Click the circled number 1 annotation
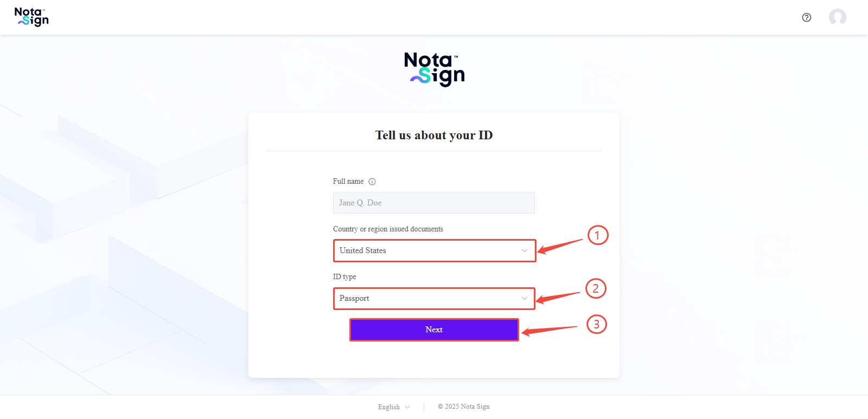 (x=597, y=235)
